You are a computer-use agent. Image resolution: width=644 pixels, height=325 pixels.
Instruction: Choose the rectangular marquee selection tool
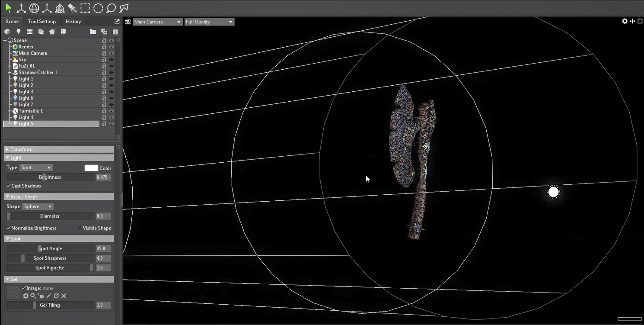(86, 8)
